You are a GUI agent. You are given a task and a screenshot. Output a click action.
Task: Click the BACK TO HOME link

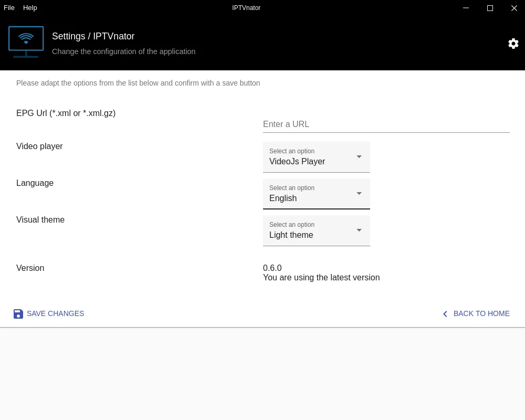coord(481,313)
